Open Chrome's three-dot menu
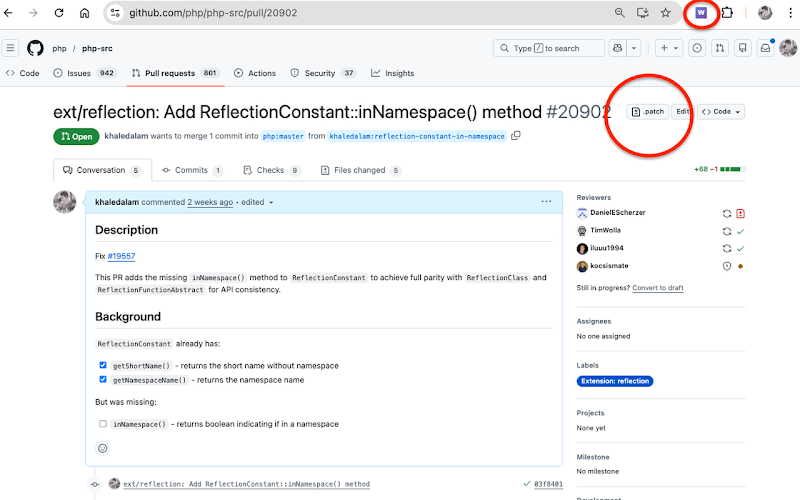800x500 pixels. pyautogui.click(x=790, y=13)
